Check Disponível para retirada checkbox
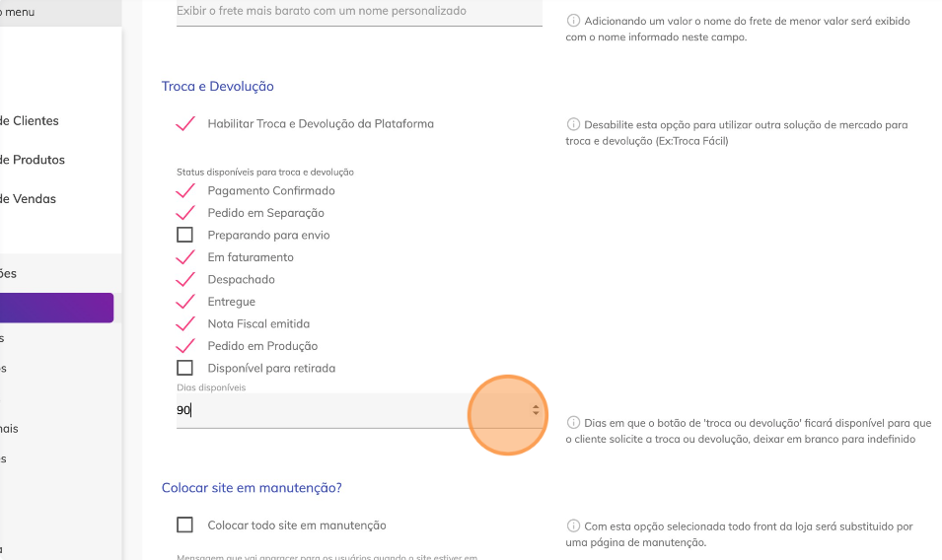The image size is (942, 560). tap(185, 368)
